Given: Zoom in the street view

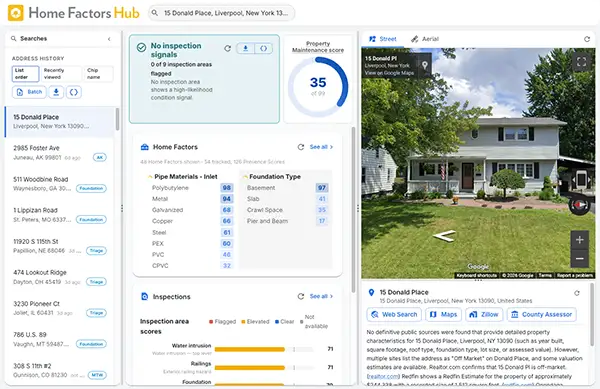Looking at the screenshot, I should pos(579,240).
